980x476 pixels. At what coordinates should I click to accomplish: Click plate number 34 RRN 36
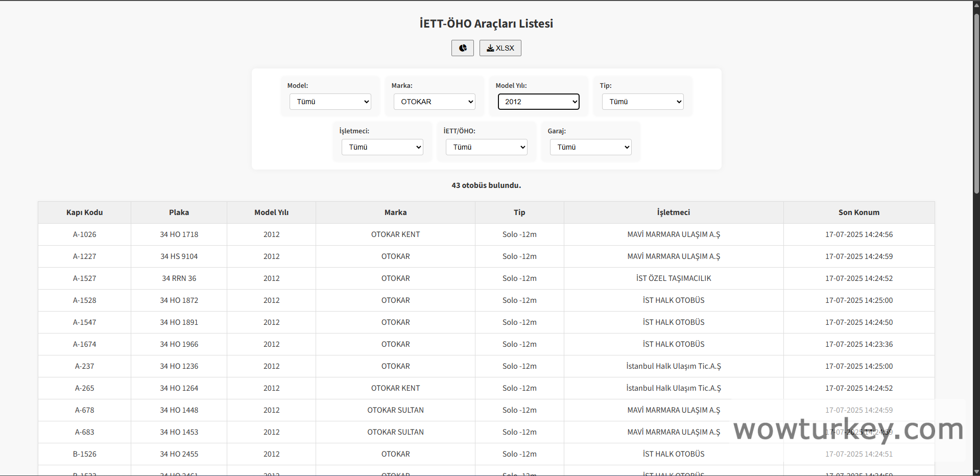[179, 278]
